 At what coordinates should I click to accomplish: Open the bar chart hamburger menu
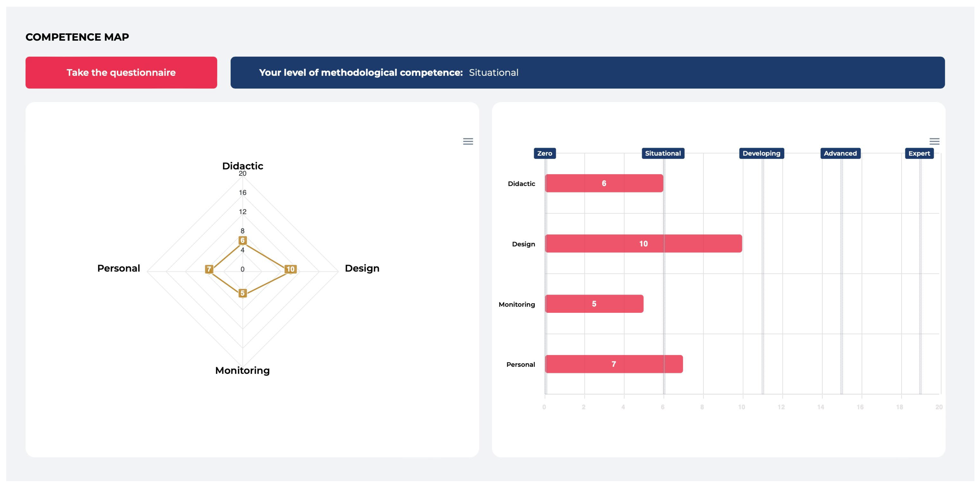pos(934,141)
